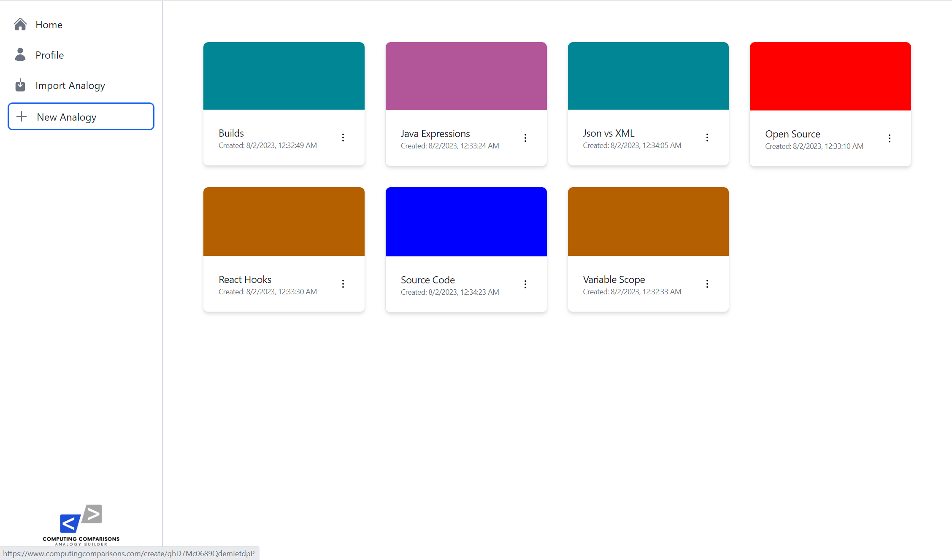Screen dimensions: 952x560
Task: Click Open Source created date 12:33:10 AM
Action: click(x=814, y=146)
